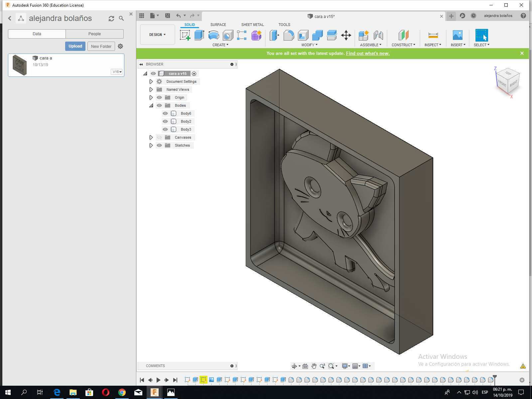Select the Revolve tool
Screen dimensions: 532x399
[x=213, y=35]
